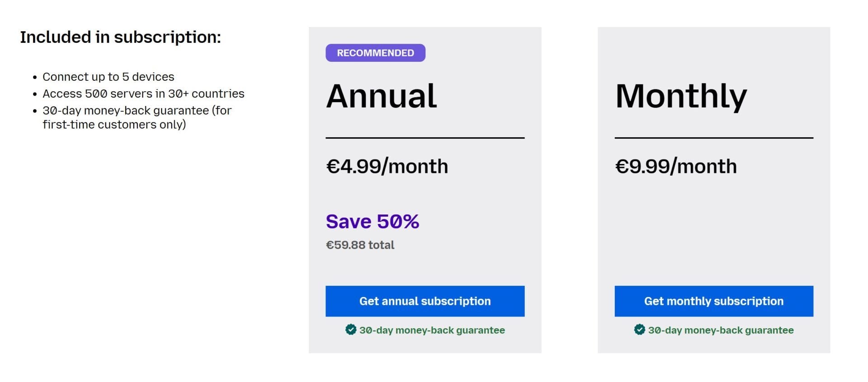The width and height of the screenshot is (868, 382).
Task: Select the Annual plan heading
Action: click(x=382, y=95)
